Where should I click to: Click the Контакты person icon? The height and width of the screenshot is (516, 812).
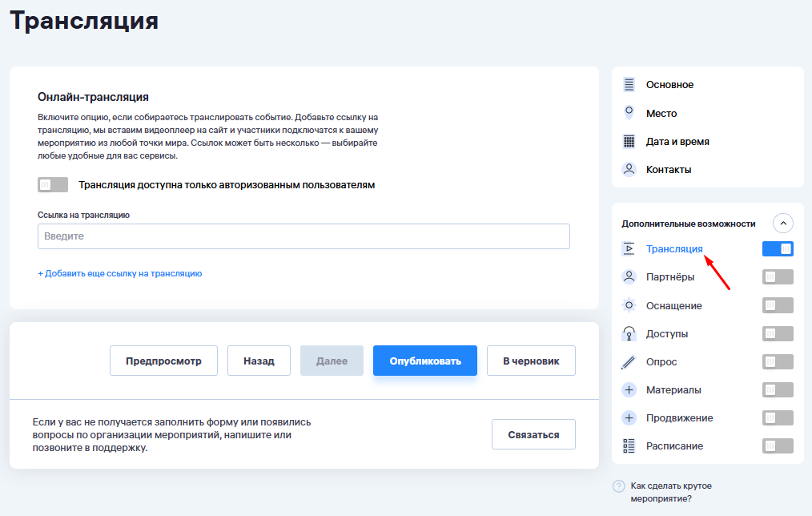tap(629, 170)
